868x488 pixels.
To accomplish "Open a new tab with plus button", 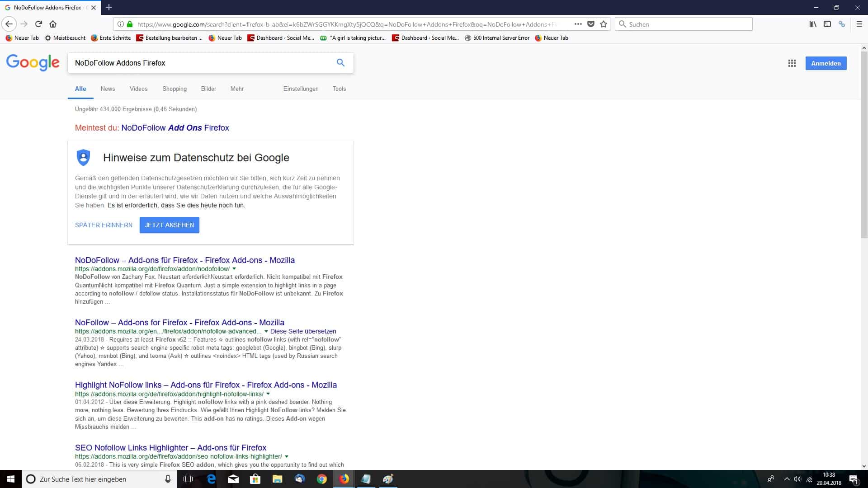I will click(109, 7).
